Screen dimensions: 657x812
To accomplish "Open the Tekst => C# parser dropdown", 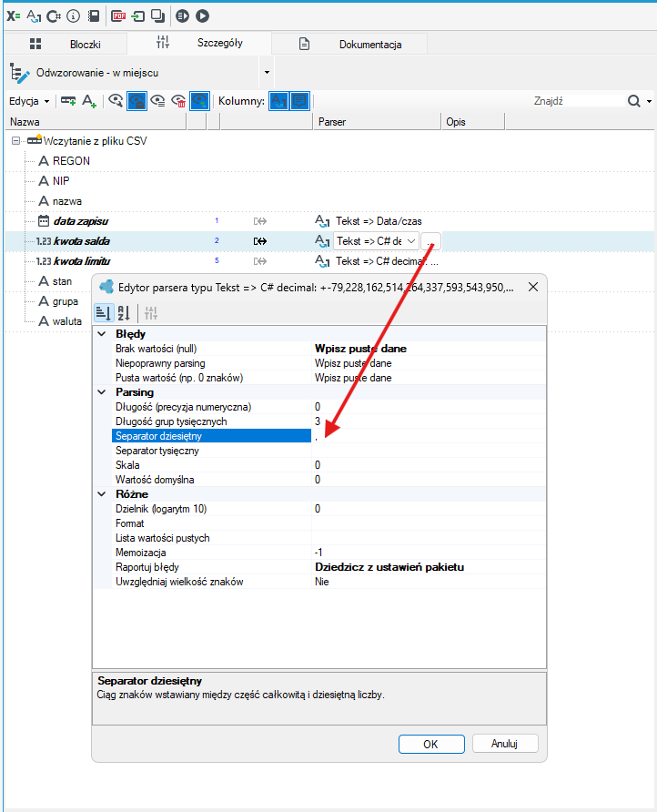I will [411, 241].
